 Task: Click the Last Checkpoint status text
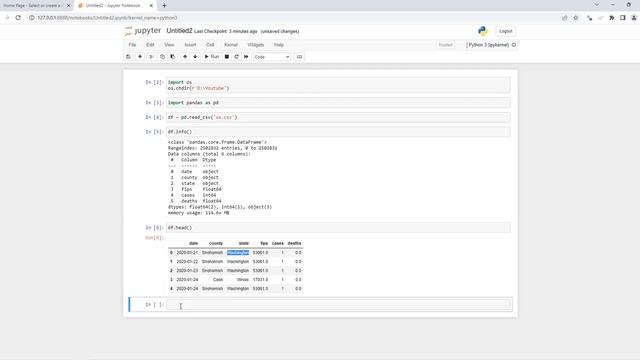[x=226, y=31]
